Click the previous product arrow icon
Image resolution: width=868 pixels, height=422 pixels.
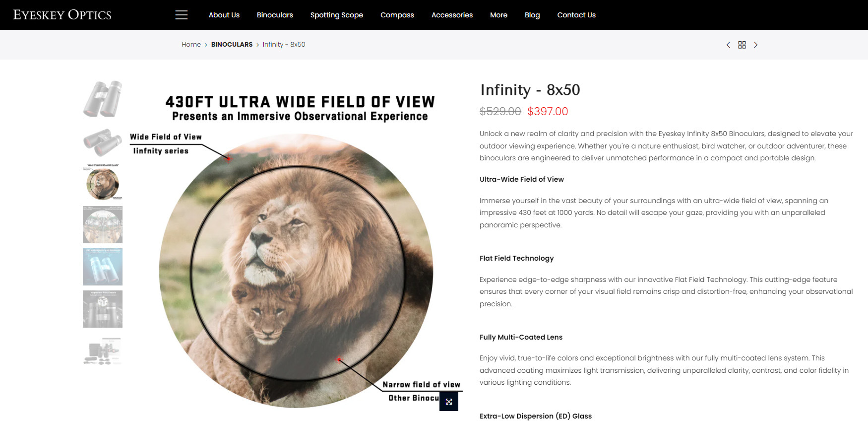click(x=728, y=45)
